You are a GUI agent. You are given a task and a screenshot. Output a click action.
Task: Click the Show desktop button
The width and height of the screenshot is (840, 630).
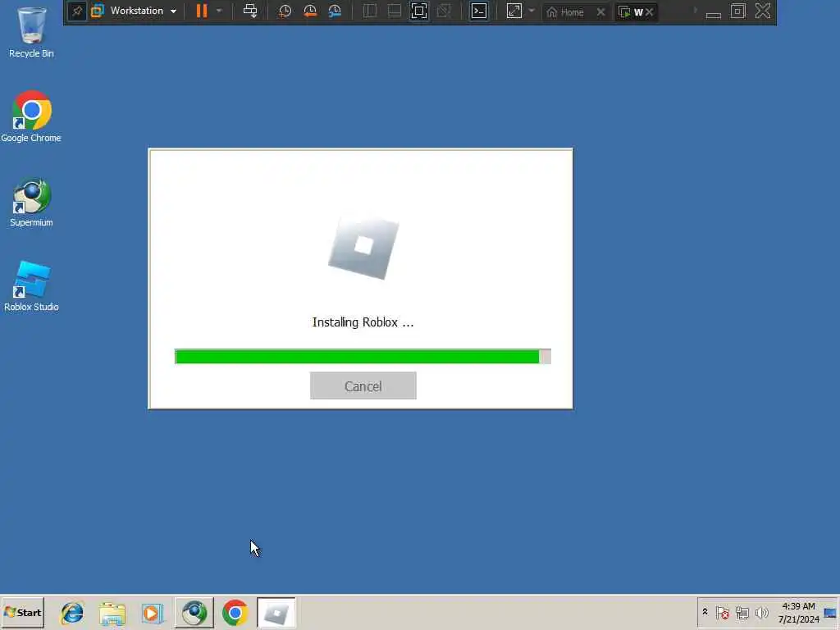[x=832, y=613]
